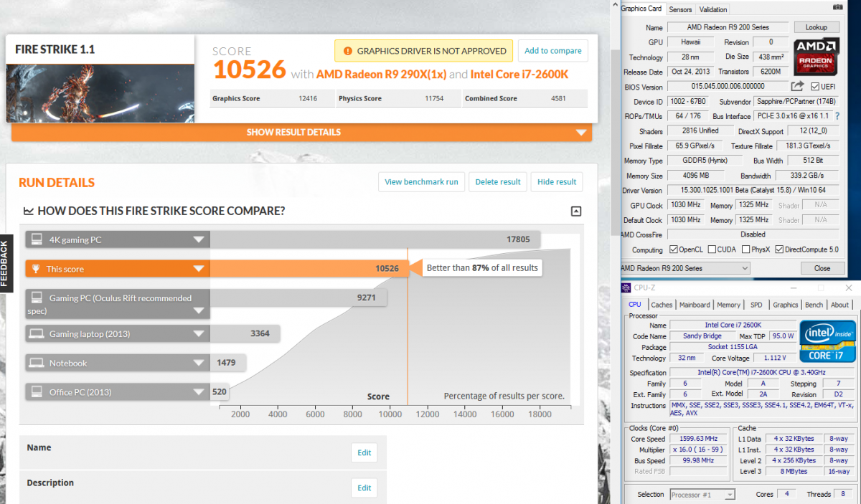Click the View benchmark run button

coord(421,182)
